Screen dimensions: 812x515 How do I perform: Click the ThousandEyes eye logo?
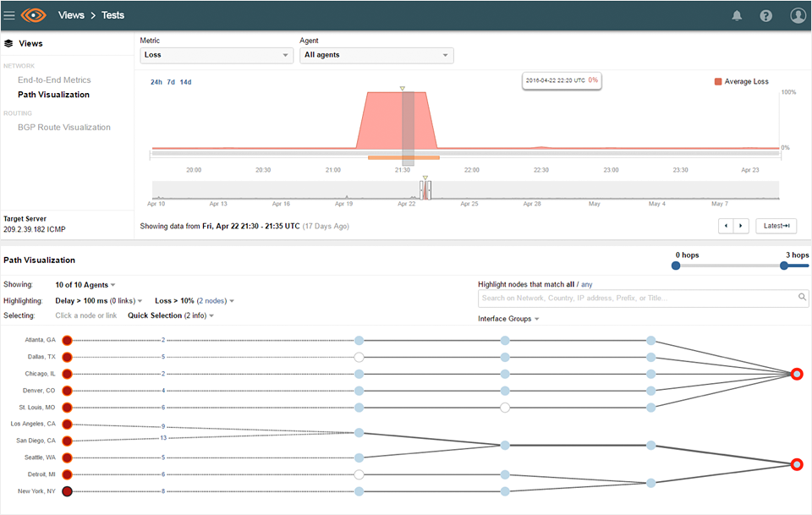34,15
